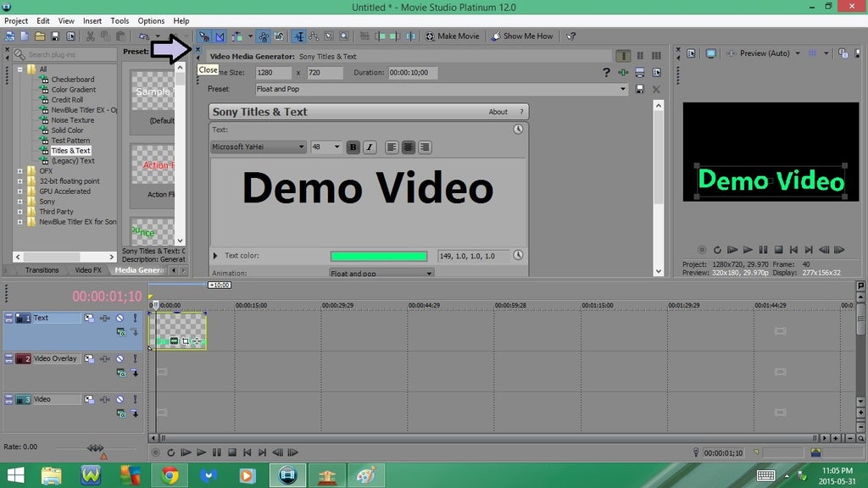Select Color Gradient generator

click(x=74, y=90)
